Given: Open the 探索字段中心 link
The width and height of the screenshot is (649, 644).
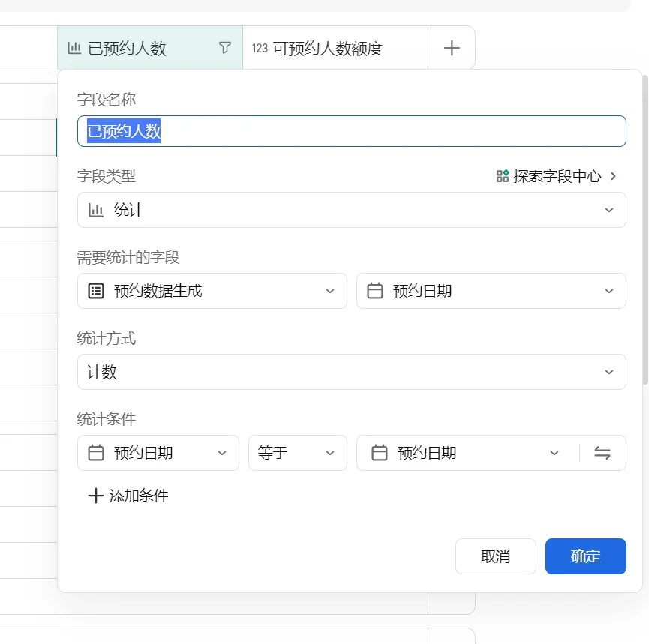Looking at the screenshot, I should click(x=557, y=176).
